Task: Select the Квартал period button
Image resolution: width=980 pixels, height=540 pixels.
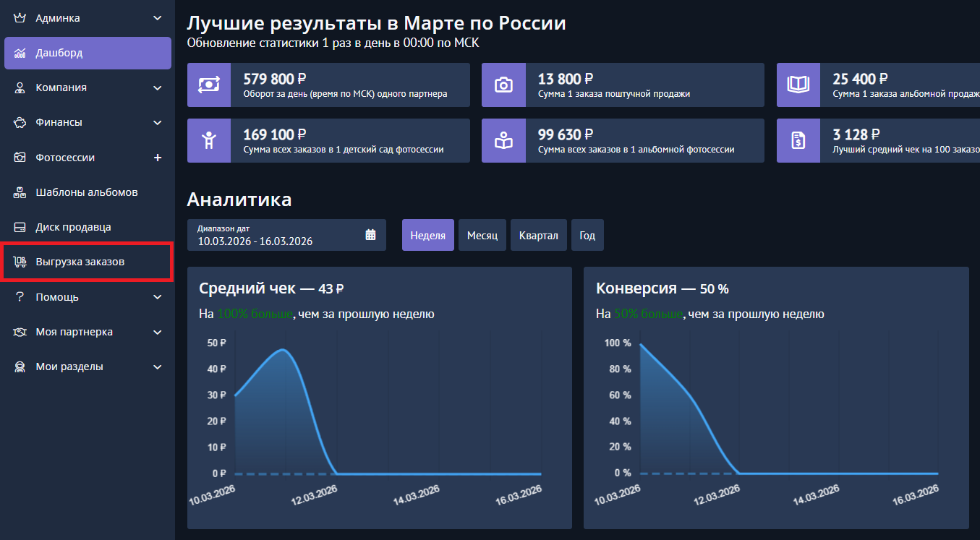Action: pyautogui.click(x=539, y=236)
